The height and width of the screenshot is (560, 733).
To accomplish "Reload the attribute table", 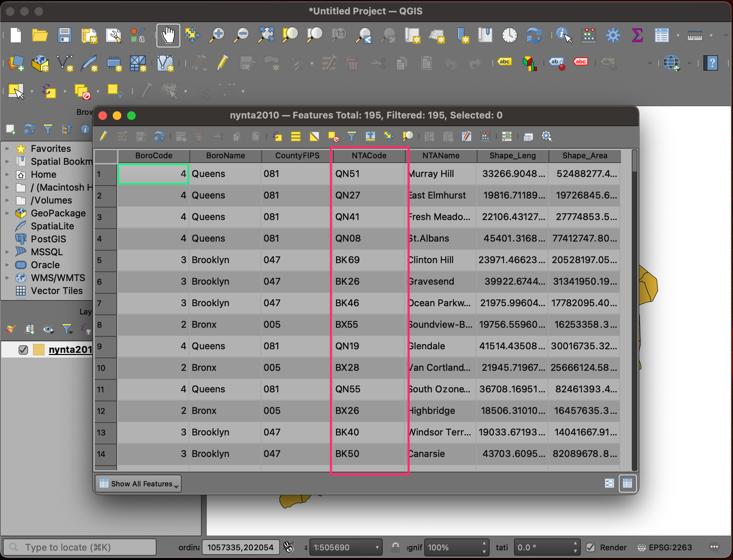I will pyautogui.click(x=159, y=136).
